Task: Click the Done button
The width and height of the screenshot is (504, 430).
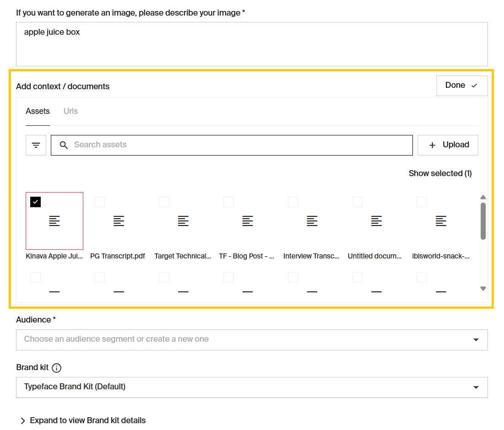Action: 461,86
